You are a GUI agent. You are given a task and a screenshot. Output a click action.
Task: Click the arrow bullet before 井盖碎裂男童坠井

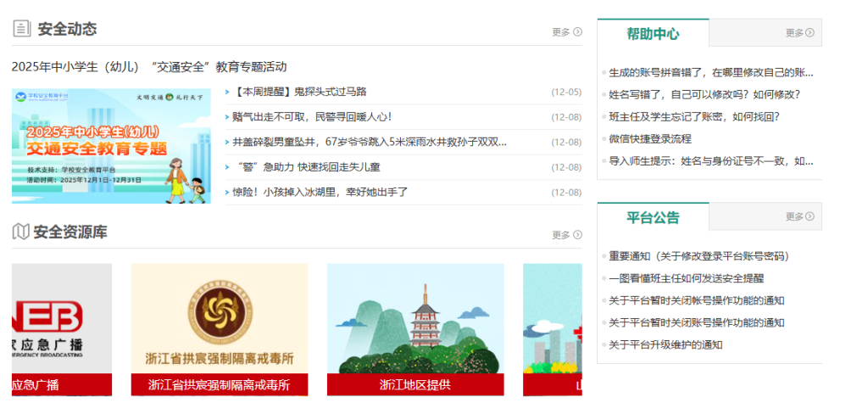pos(227,142)
